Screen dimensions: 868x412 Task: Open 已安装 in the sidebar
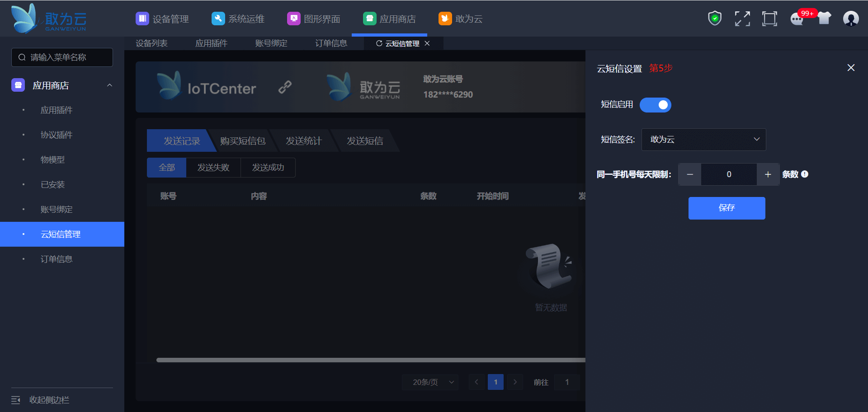(x=52, y=185)
